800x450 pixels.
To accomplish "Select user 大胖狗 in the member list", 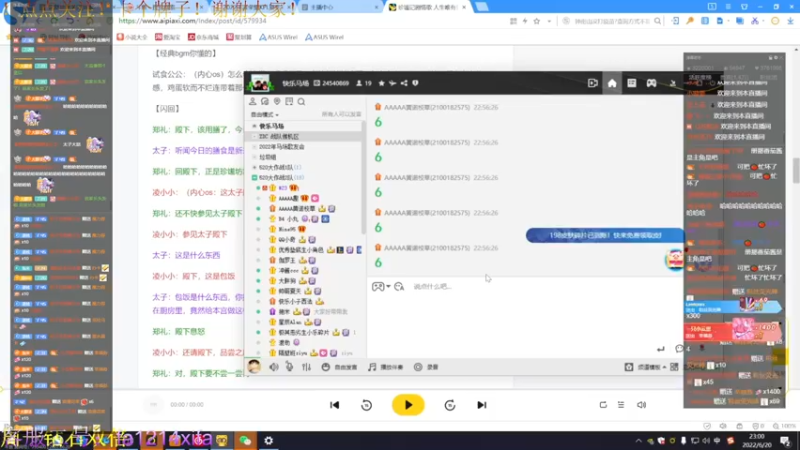I will click(289, 281).
